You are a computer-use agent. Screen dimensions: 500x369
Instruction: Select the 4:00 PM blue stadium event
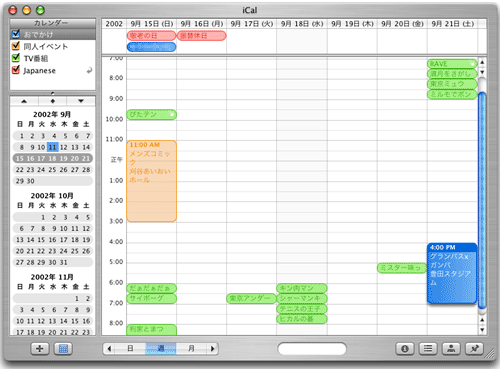click(x=452, y=273)
